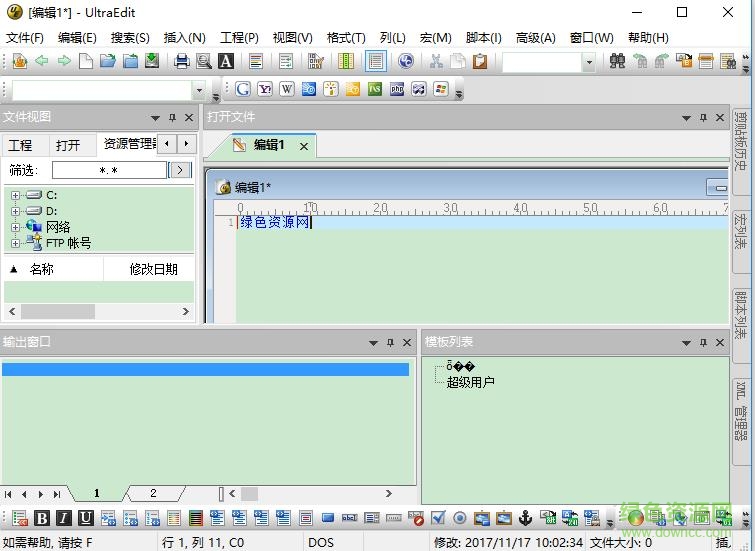Toggle auto-hide pin on 输出窗口 panel
The image size is (755, 551).
pos(390,342)
